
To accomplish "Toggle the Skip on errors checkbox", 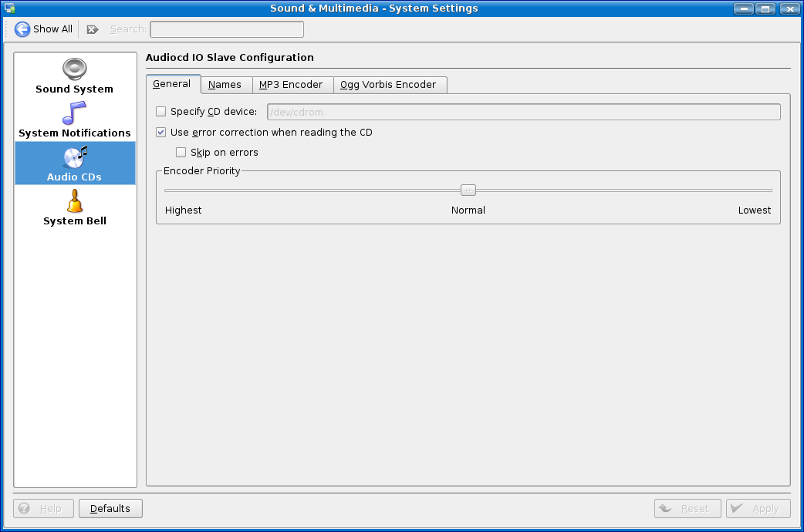I will (181, 153).
